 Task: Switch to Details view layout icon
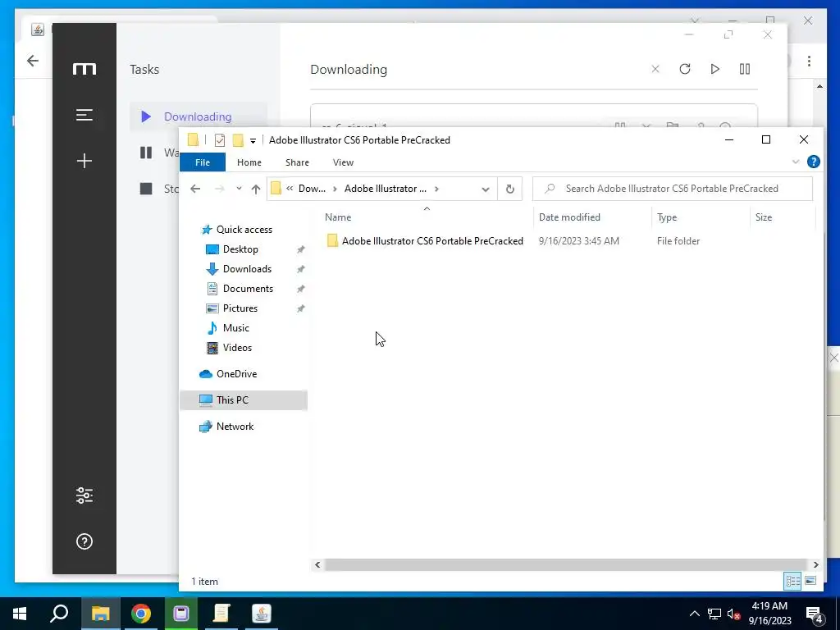pyautogui.click(x=793, y=581)
